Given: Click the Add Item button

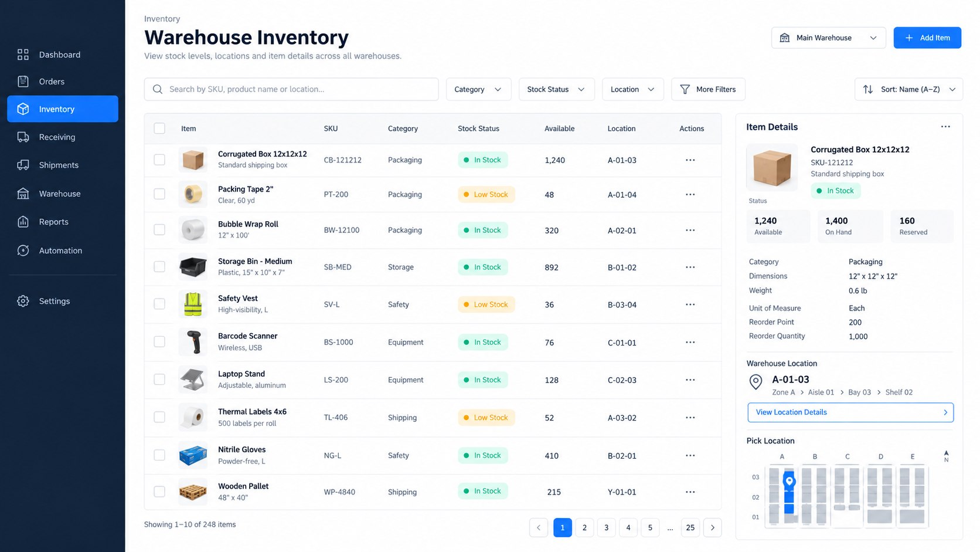Looking at the screenshot, I should click(x=927, y=38).
